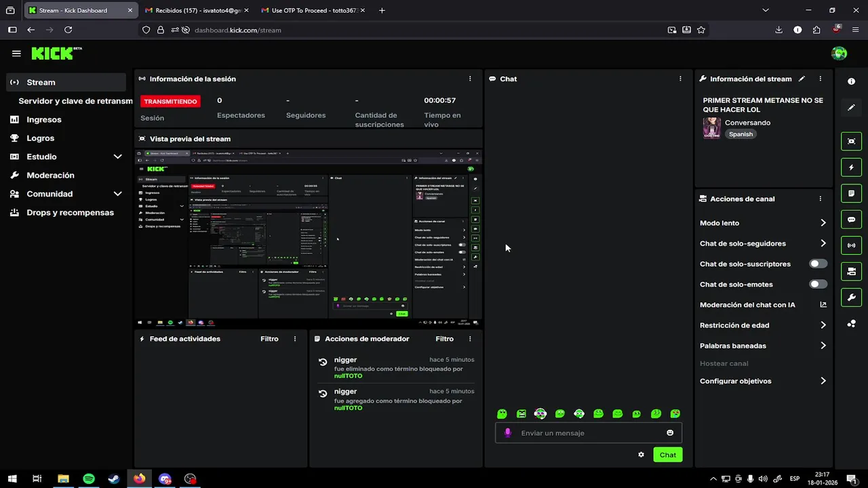The image size is (868, 488).
Task: Click the lightning bolt icon in right sidebar
Action: (x=851, y=167)
